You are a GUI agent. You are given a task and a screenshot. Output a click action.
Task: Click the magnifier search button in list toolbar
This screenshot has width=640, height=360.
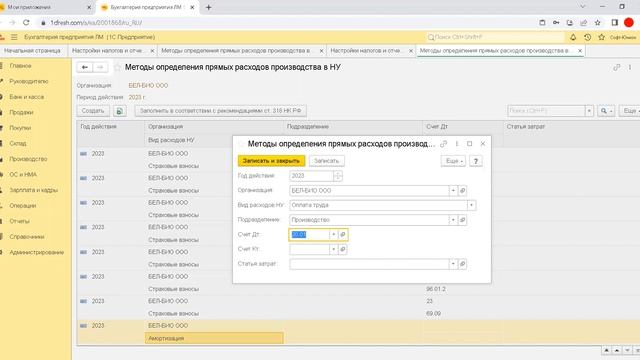[x=606, y=111]
